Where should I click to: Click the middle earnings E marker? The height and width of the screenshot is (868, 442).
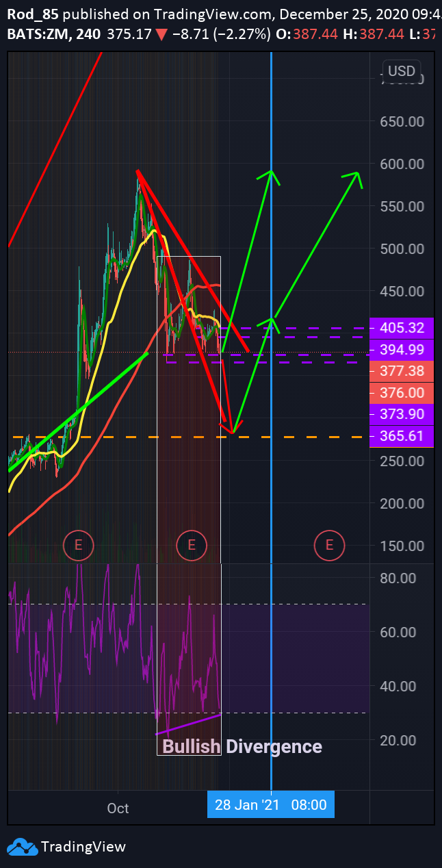(x=192, y=545)
